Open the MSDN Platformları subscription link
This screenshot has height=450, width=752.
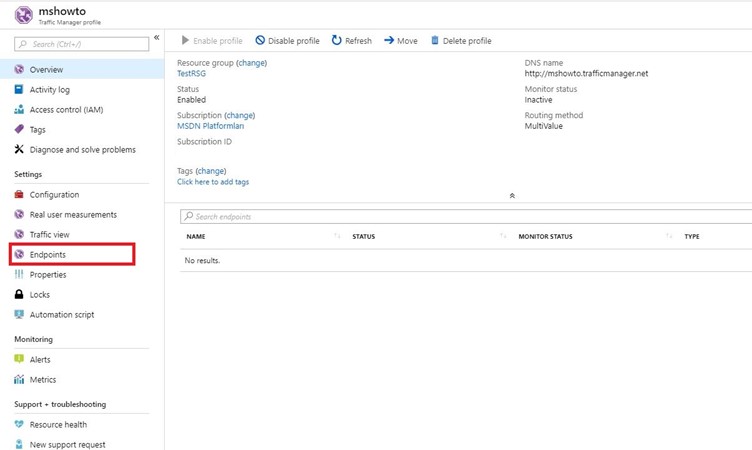tap(211, 126)
